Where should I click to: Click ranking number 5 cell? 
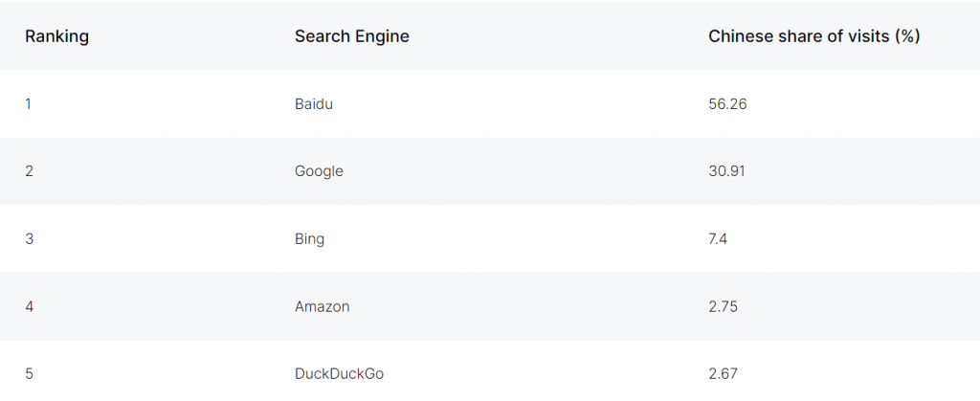coord(30,374)
